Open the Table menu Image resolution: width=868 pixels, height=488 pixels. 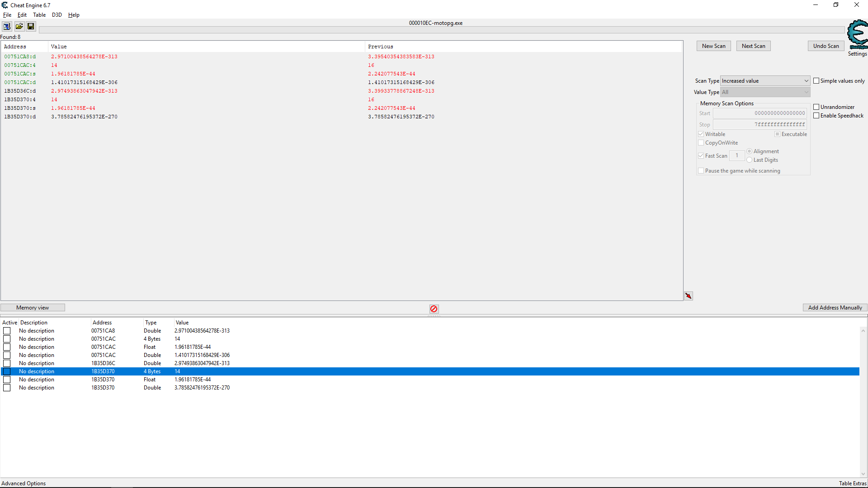tap(39, 14)
